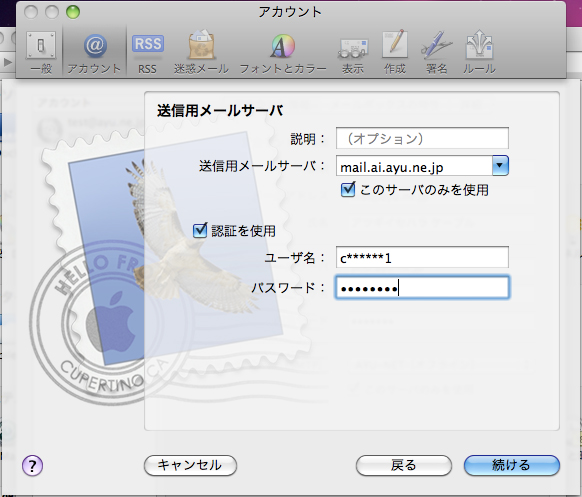Open the 迷惑メール (Junk Mail) pane

coord(201,52)
